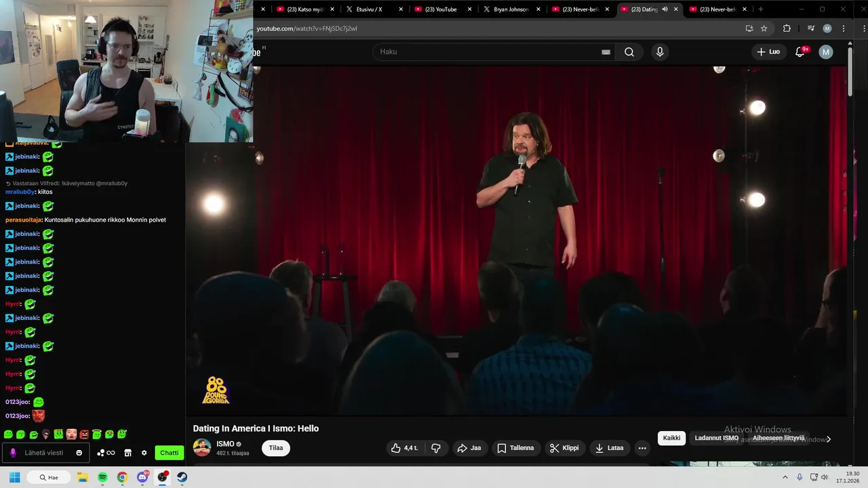Open the YouTube account avatar menu
The height and width of the screenshot is (488, 868).
coord(825,52)
